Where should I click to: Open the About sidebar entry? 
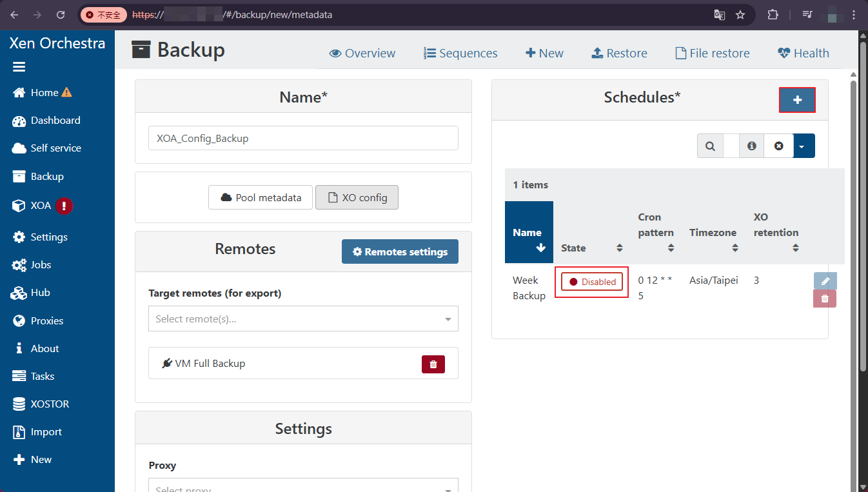(36, 349)
